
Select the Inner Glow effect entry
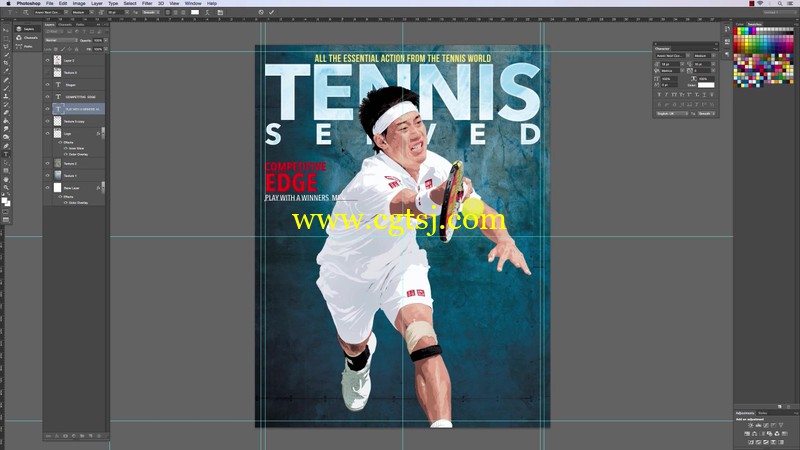point(76,148)
